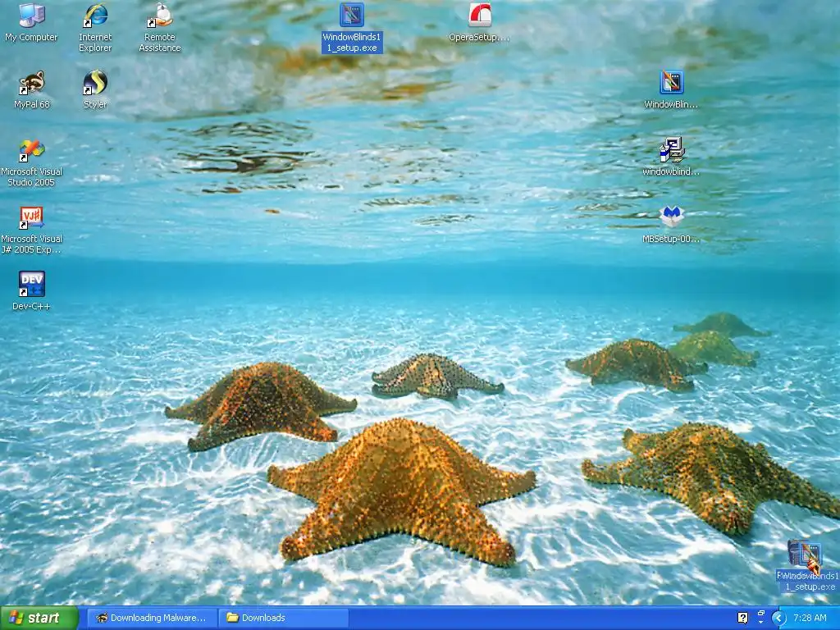Select the lowercase windowblind... installer icon
The height and width of the screenshot is (630, 840).
(x=671, y=157)
